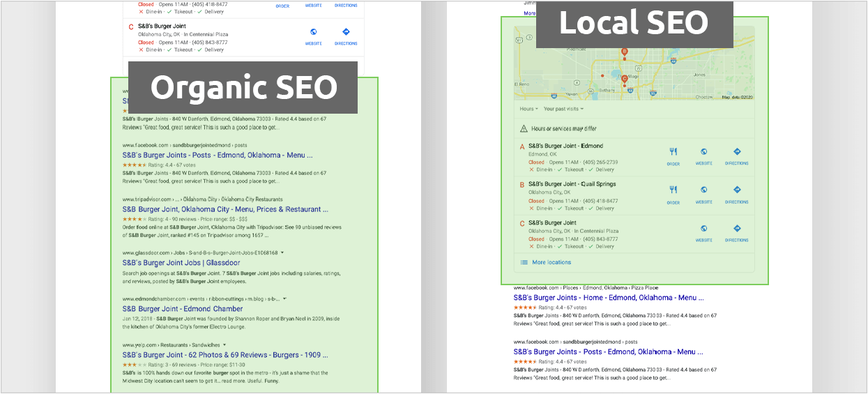This screenshot has width=868, height=394.
Task: Click Order icon for Quail Springs location
Action: pyautogui.click(x=673, y=190)
